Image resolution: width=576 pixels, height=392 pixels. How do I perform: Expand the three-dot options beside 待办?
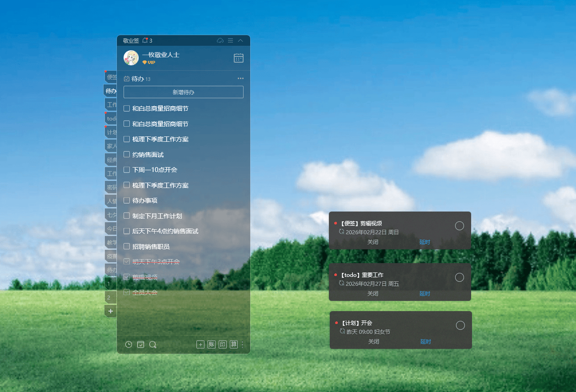[240, 79]
